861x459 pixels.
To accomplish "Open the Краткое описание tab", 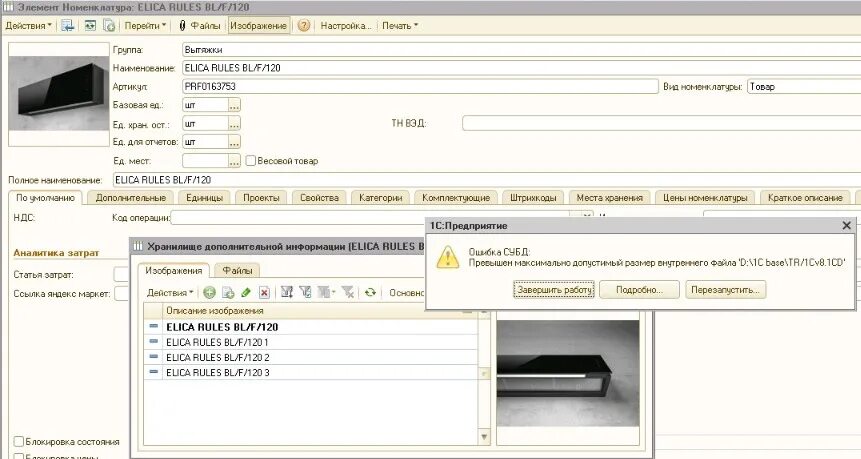I will tap(805, 198).
